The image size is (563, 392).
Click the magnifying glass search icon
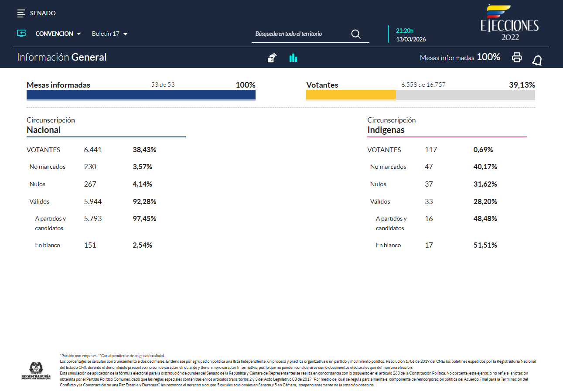point(356,34)
